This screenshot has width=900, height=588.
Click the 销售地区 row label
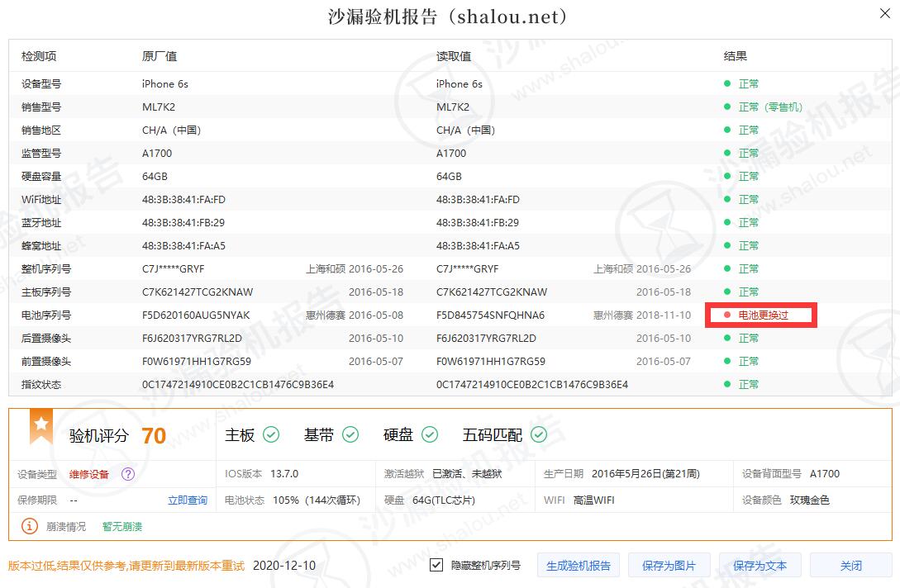[41, 130]
